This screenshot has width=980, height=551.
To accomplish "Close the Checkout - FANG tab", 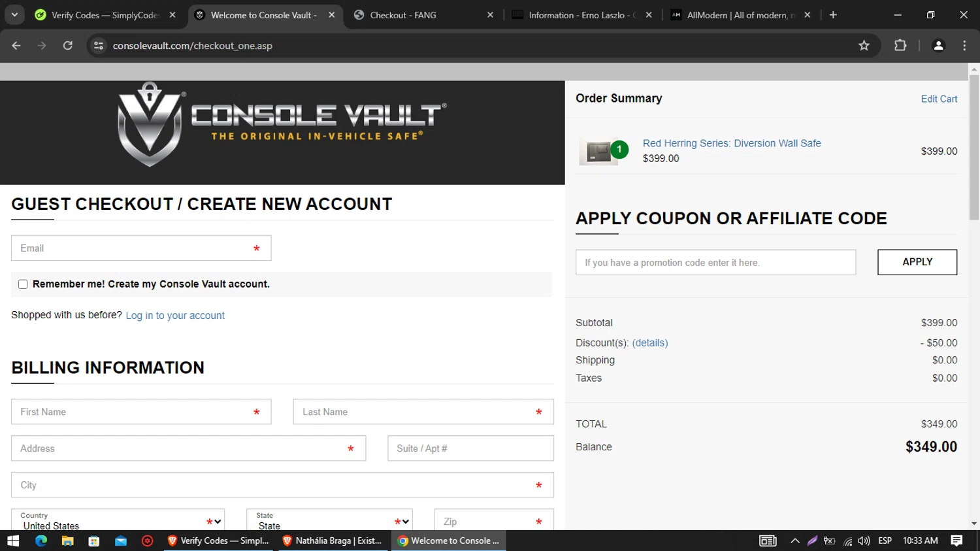I will pyautogui.click(x=491, y=15).
